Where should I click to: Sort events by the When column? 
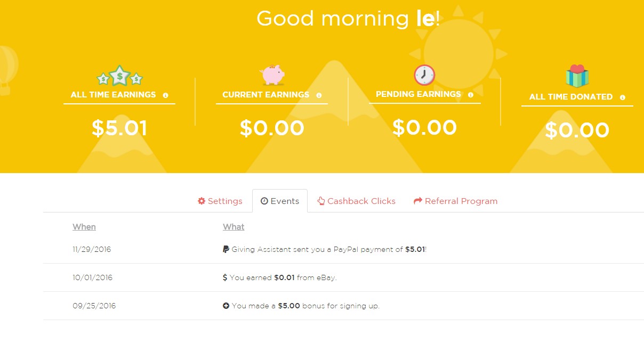tap(84, 227)
